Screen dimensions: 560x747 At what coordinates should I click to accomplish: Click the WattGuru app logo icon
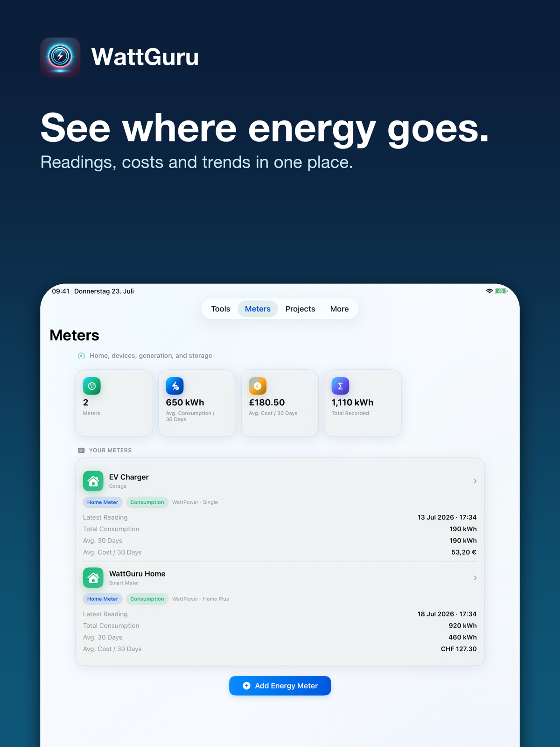60,57
